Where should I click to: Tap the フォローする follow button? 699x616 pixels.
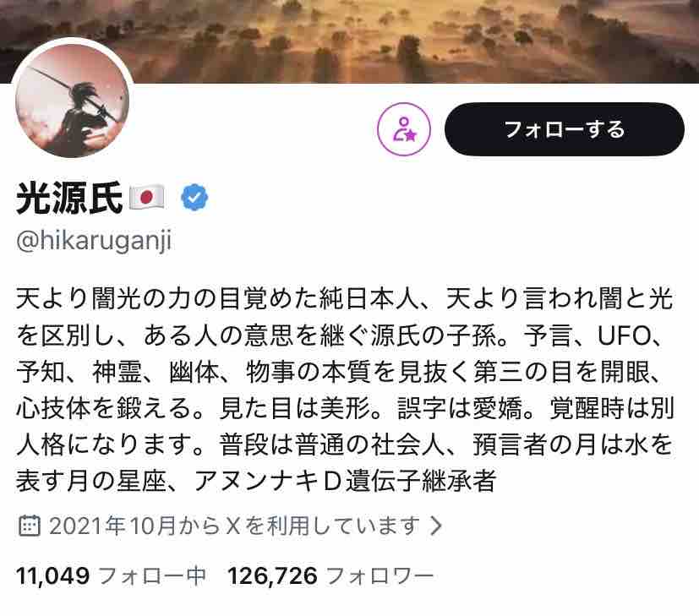[565, 129]
